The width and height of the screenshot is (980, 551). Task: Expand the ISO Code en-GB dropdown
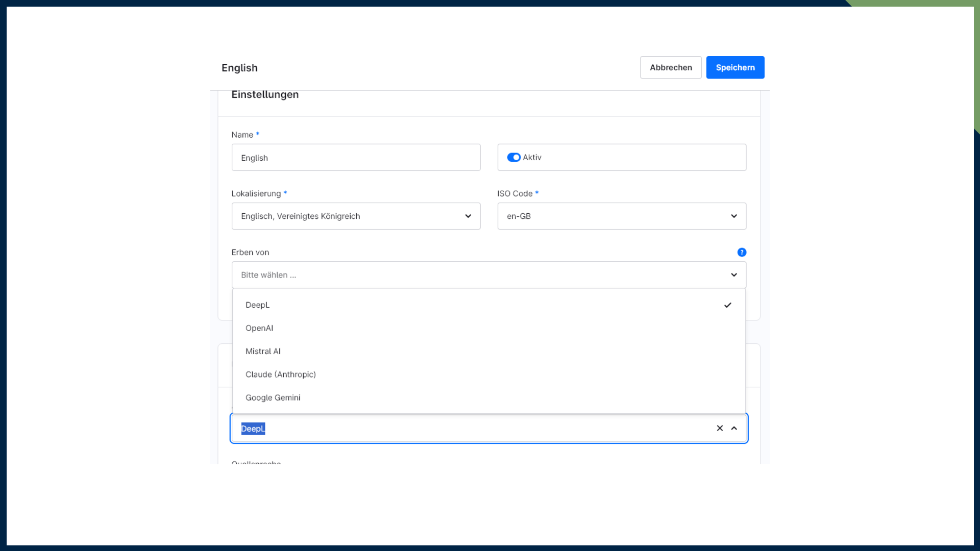tap(621, 216)
